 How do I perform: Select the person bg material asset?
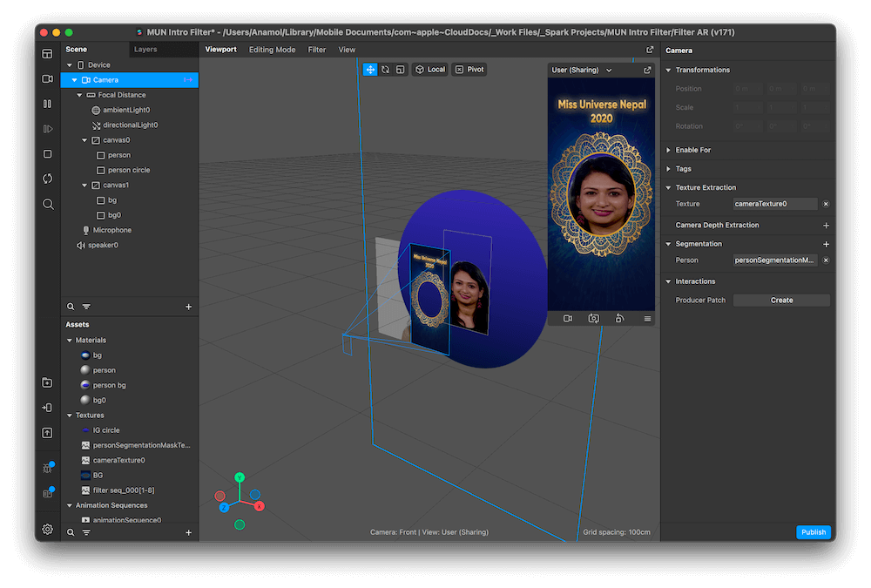click(x=110, y=385)
